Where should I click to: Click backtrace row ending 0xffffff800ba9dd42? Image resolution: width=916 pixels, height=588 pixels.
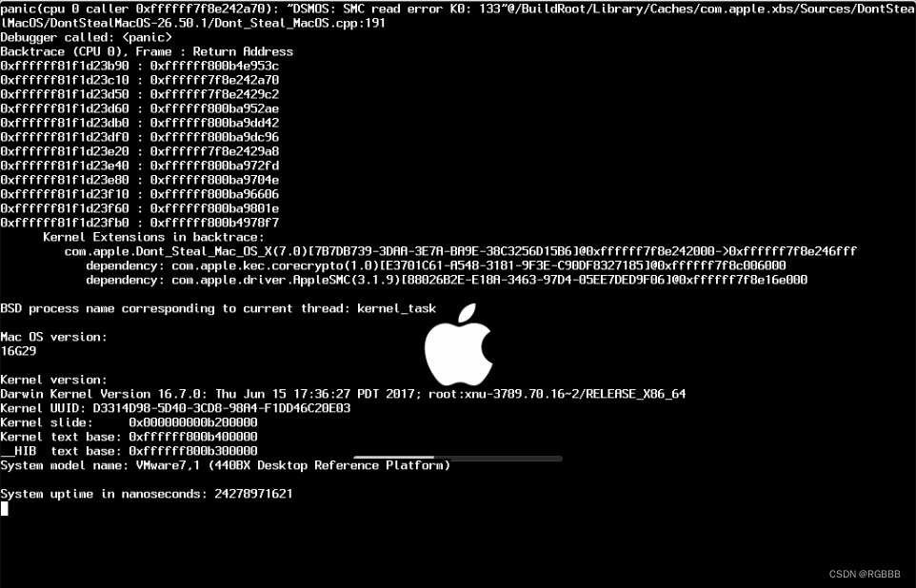[x=140, y=123]
